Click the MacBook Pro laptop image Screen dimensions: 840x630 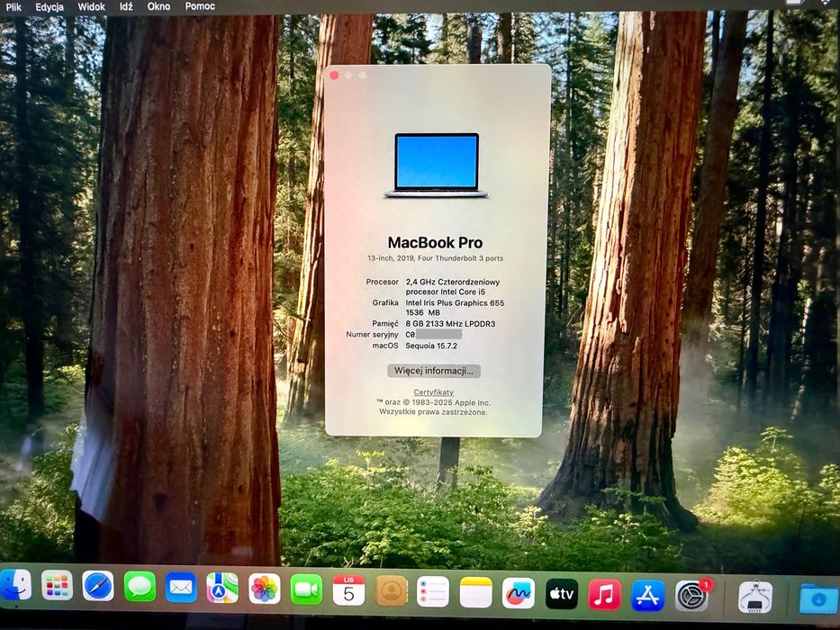pos(436,166)
